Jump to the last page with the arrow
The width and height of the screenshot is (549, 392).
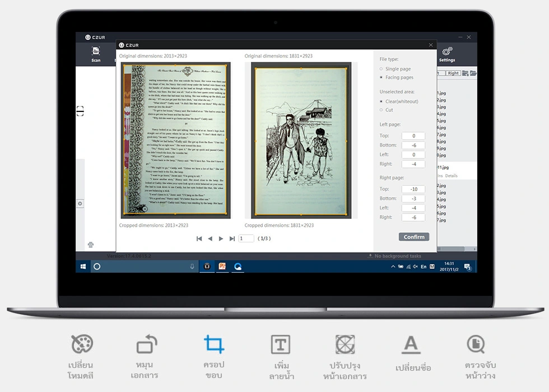coord(232,239)
